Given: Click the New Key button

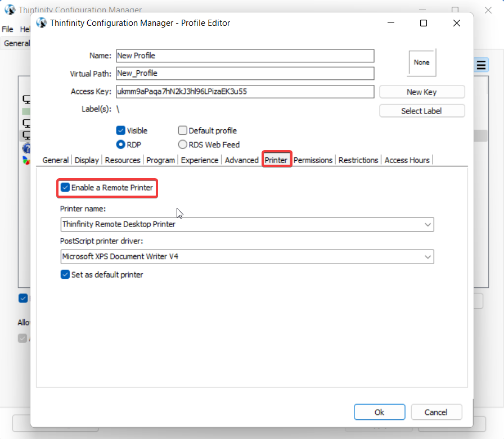Looking at the screenshot, I should point(422,92).
